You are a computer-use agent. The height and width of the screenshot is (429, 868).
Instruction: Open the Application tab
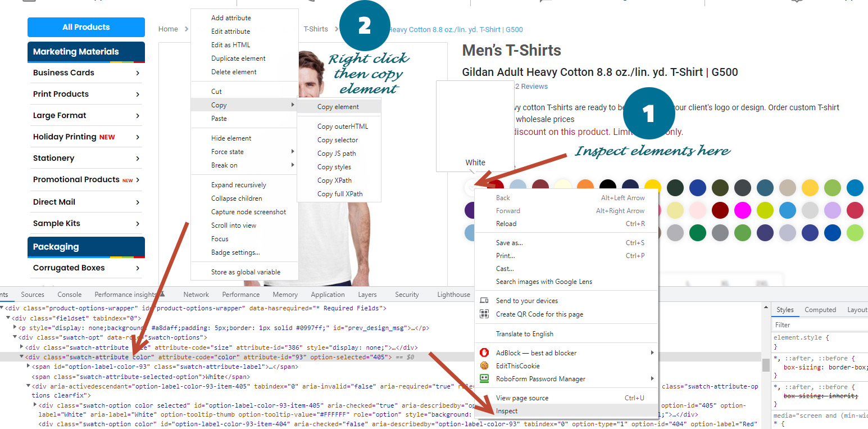(328, 295)
